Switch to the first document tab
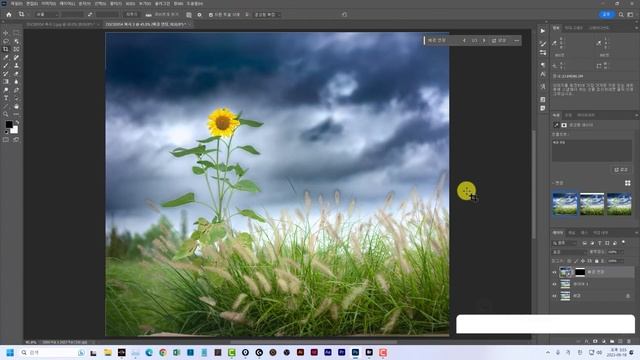Viewport: 640px width, 360px height. 60,24
